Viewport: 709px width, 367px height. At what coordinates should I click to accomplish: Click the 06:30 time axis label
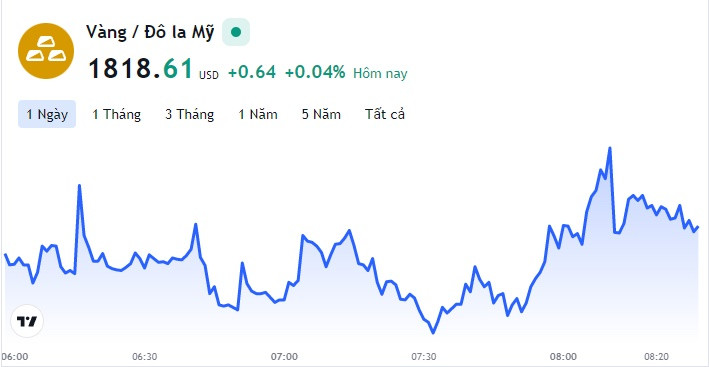pos(145,357)
